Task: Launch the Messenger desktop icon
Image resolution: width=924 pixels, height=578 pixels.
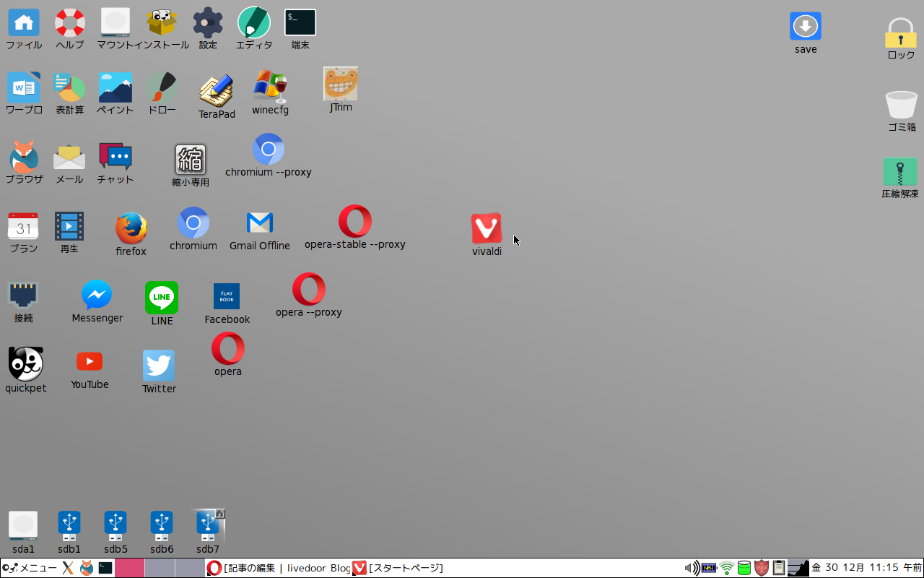Action: (x=97, y=295)
